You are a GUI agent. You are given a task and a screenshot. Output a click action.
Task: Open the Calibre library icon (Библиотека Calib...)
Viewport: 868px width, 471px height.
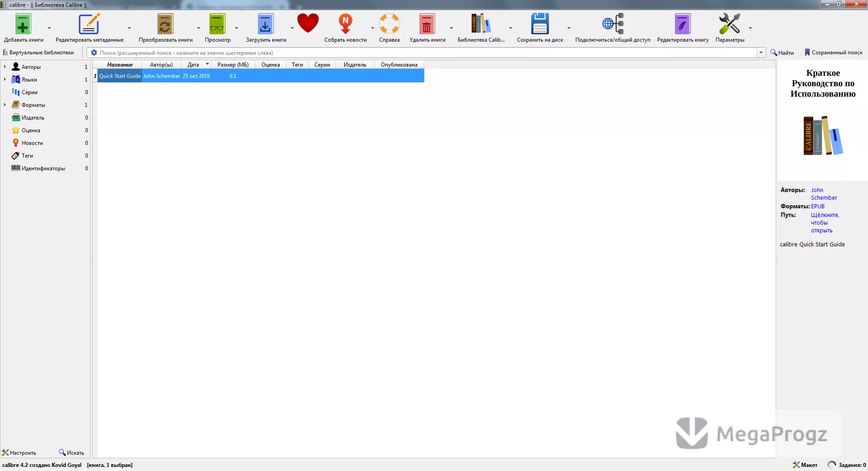click(x=481, y=24)
